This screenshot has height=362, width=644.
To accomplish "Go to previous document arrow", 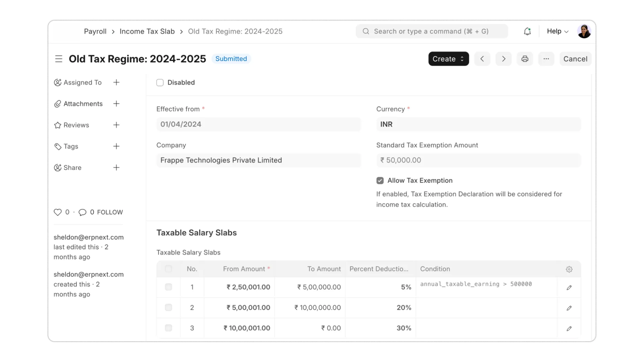I will pyautogui.click(x=482, y=59).
